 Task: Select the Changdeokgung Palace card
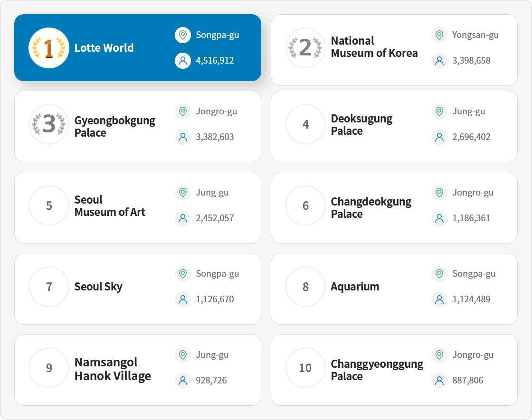(x=371, y=208)
